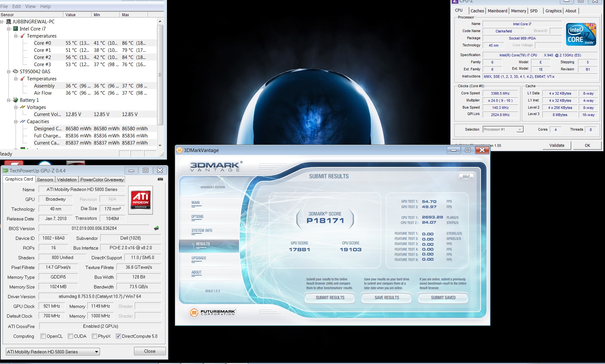Screen dimensions: 605x364
Task: Click the GPU Name field in GPU-Z
Action: coord(82,189)
